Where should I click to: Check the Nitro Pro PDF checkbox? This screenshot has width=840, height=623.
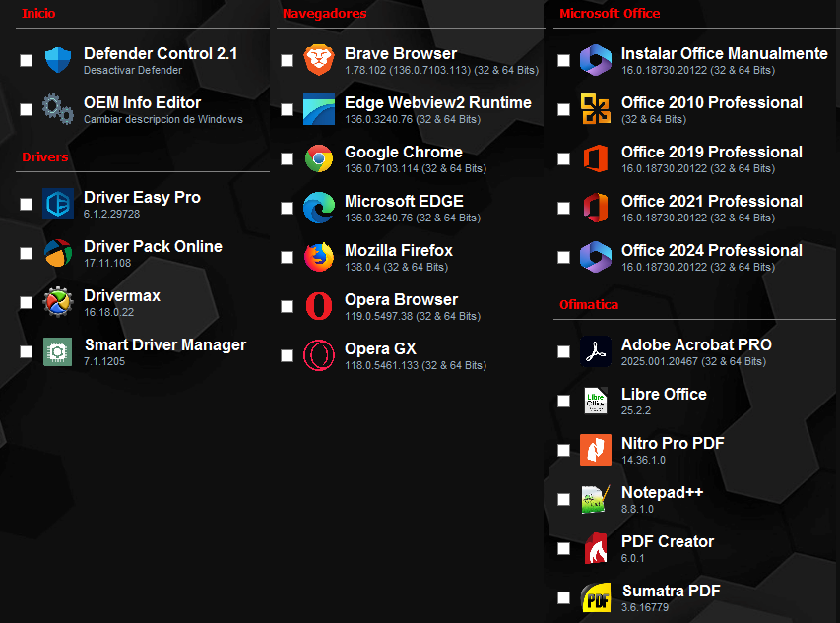tap(563, 451)
